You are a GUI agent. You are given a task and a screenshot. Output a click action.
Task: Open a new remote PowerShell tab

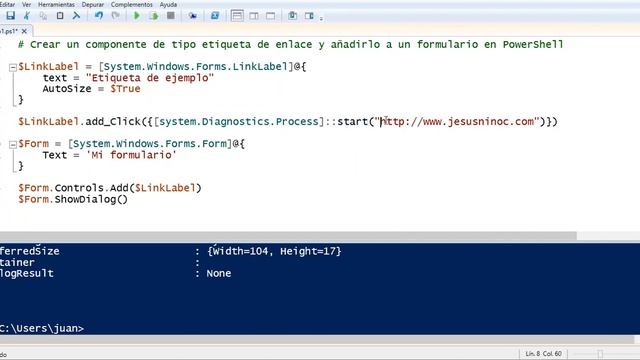click(193, 16)
